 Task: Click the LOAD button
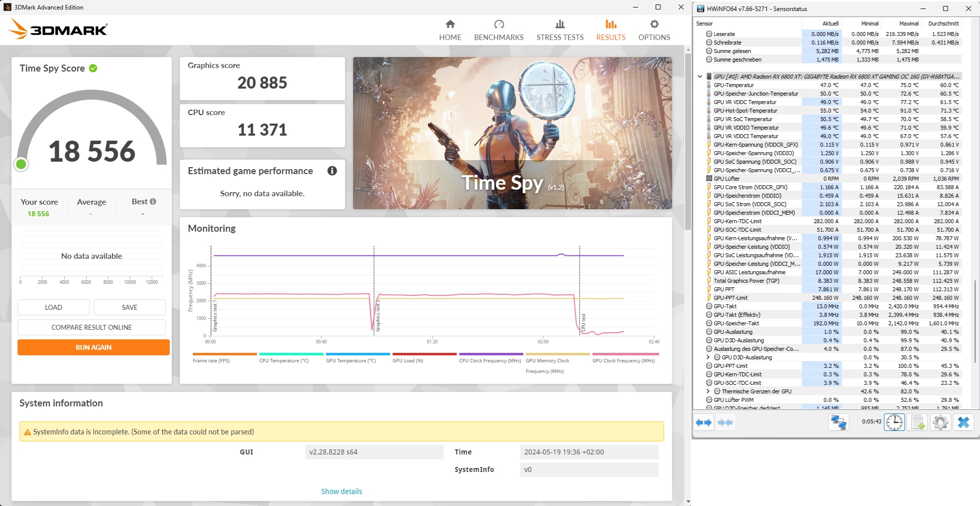click(54, 307)
